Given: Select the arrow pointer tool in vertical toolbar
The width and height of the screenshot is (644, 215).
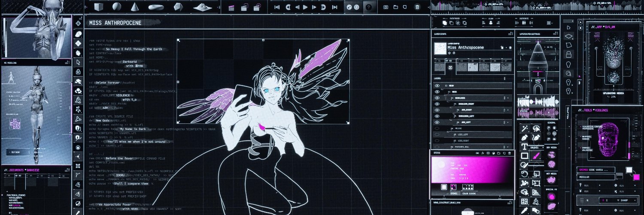Looking at the screenshot, I should (78, 62).
